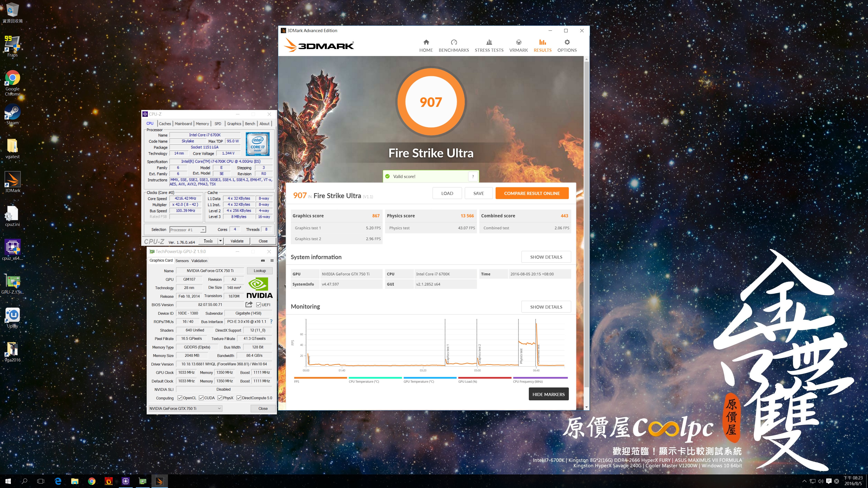Toggle the PhysX checkbox
Viewport: 868px width, 488px height.
point(220,398)
